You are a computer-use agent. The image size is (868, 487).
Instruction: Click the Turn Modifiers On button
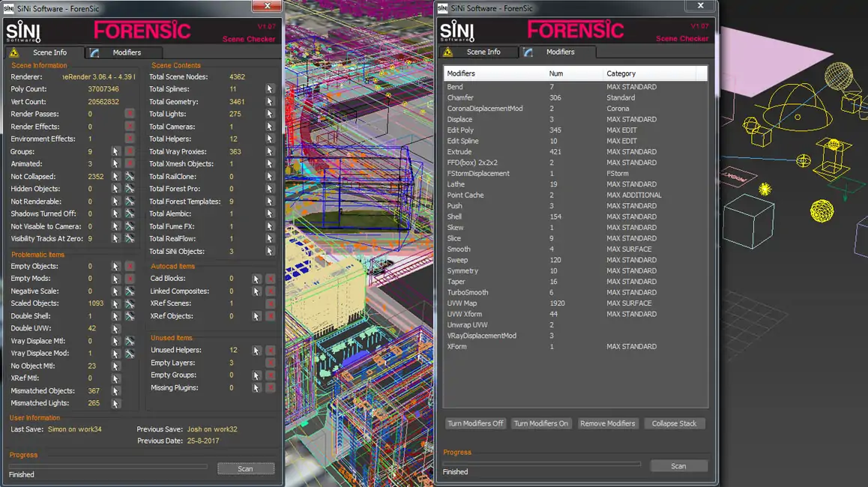(x=540, y=423)
